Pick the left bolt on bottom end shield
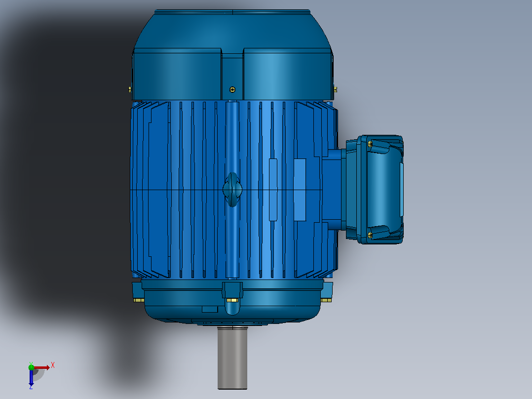Screen dimensions: 532x399 pos(139,300)
